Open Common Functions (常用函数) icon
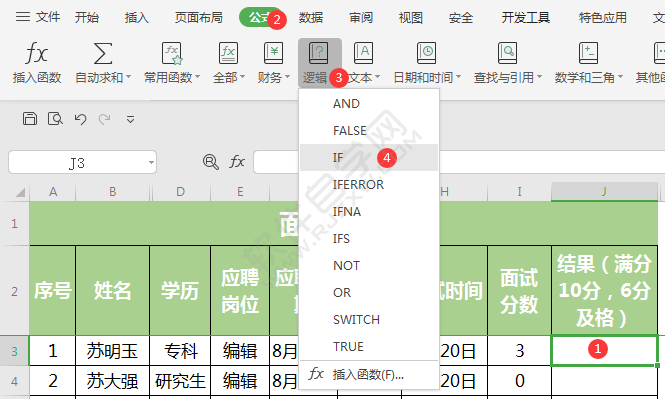Screen dimensions: 665x399 (171, 53)
